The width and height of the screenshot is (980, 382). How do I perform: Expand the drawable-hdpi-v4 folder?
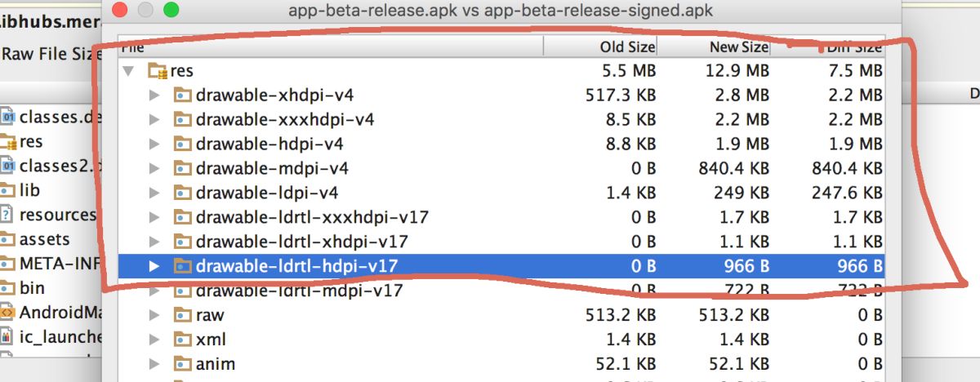point(154,144)
